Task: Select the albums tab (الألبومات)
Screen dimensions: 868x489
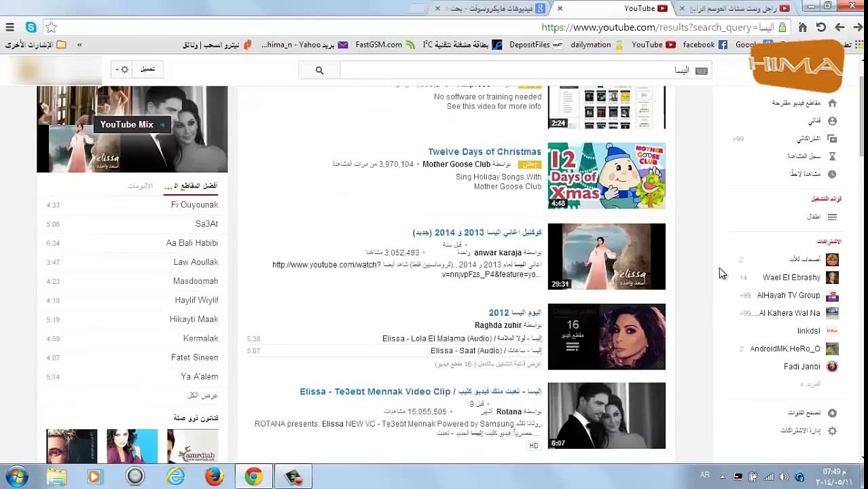Action: tap(140, 186)
